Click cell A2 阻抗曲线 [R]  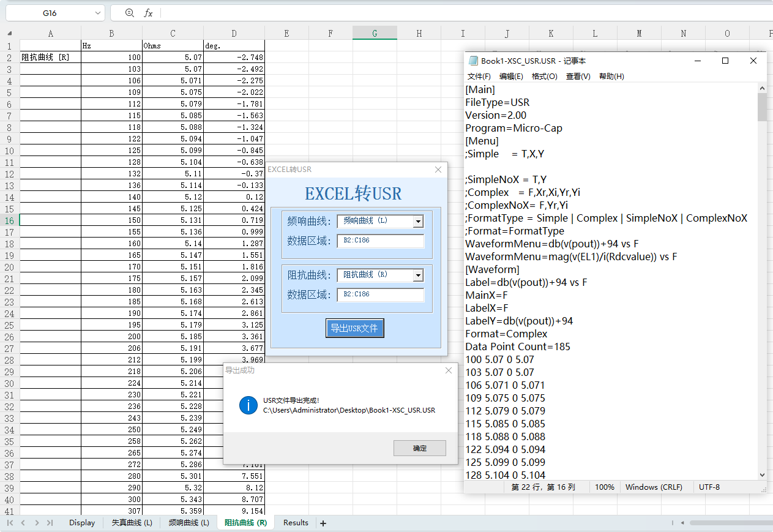pyautogui.click(x=50, y=58)
